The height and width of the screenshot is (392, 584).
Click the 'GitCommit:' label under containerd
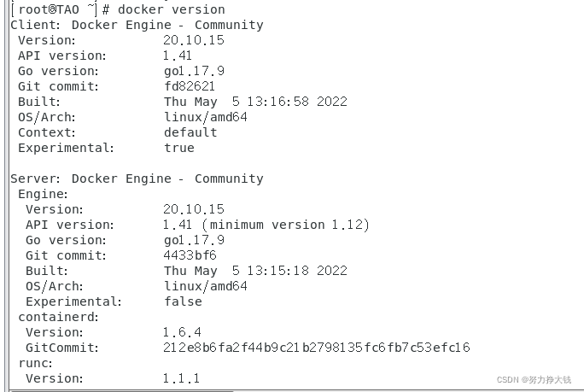62,348
